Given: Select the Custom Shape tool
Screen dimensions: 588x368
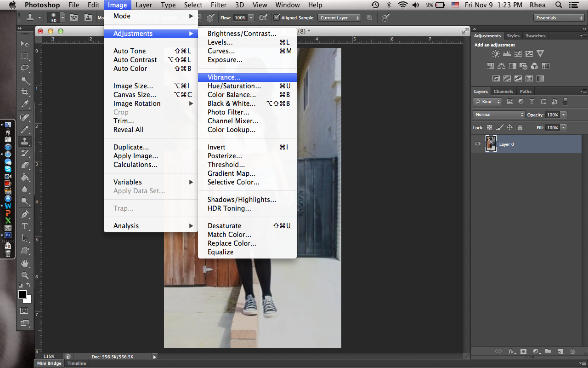Looking at the screenshot, I should [x=25, y=250].
